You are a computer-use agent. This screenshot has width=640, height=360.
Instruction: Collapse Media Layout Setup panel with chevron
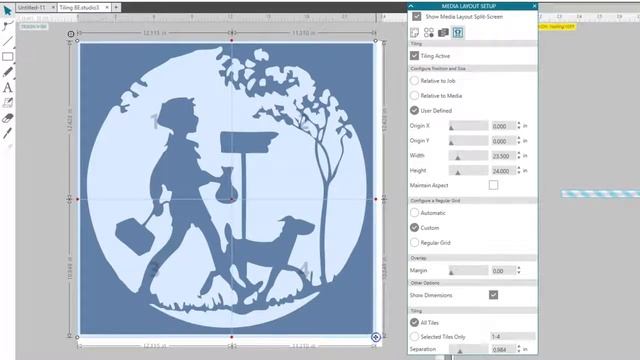pyautogui.click(x=411, y=6)
